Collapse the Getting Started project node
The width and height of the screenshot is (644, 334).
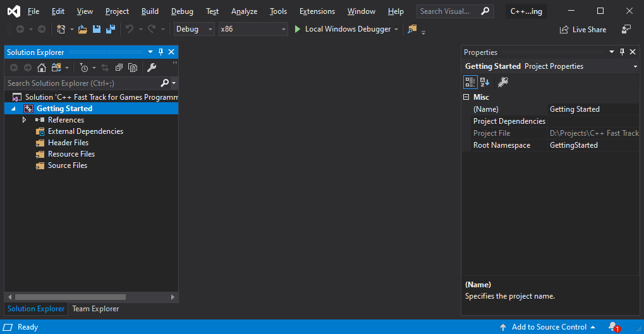click(13, 109)
